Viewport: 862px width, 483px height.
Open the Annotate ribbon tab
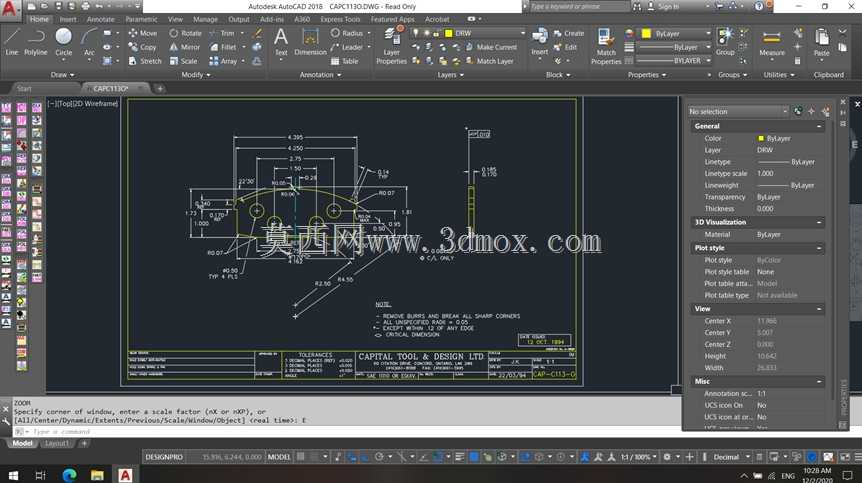[101, 19]
